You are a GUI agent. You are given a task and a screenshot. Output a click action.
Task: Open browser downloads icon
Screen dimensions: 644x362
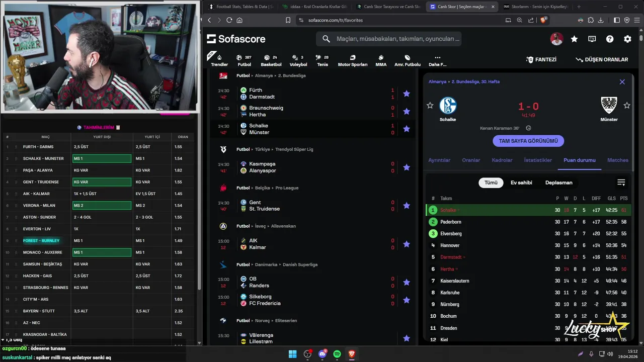pos(600,20)
